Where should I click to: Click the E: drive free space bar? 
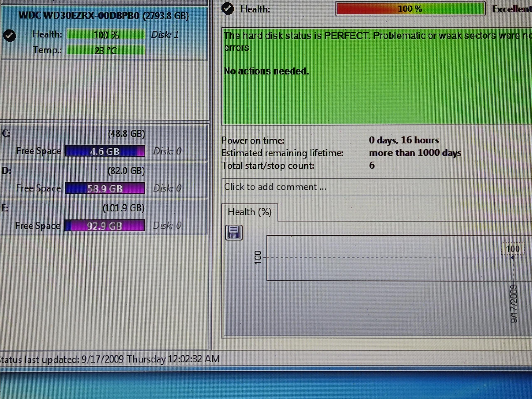105,226
